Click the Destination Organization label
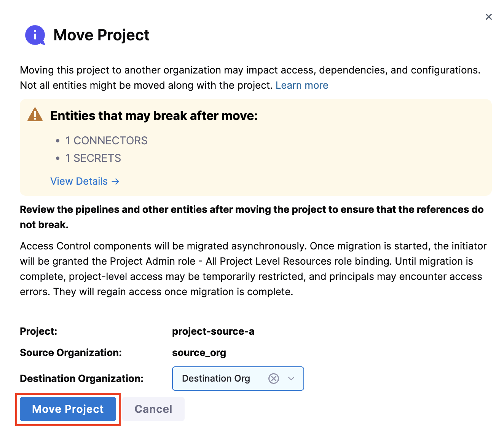Screen dimensions: 504x441 click(81, 379)
